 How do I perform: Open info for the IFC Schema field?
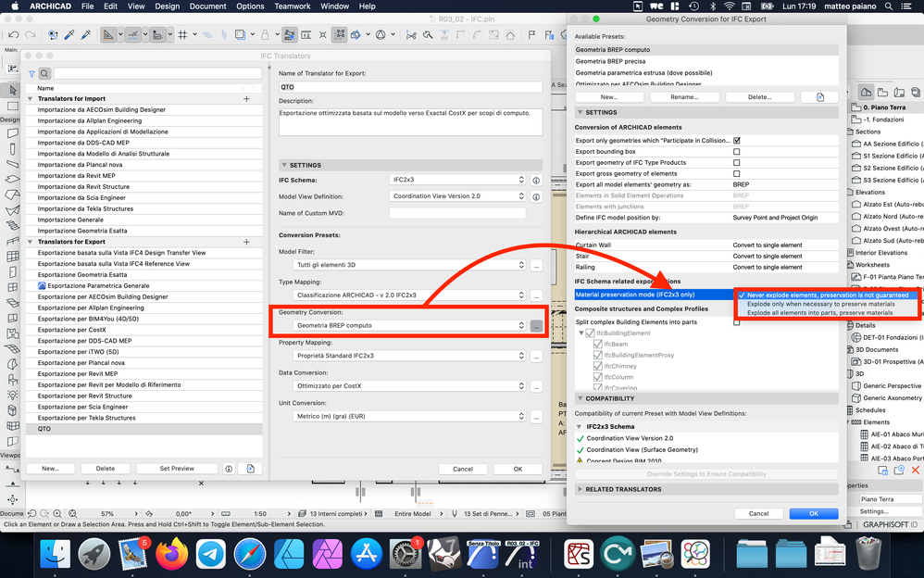coord(536,180)
